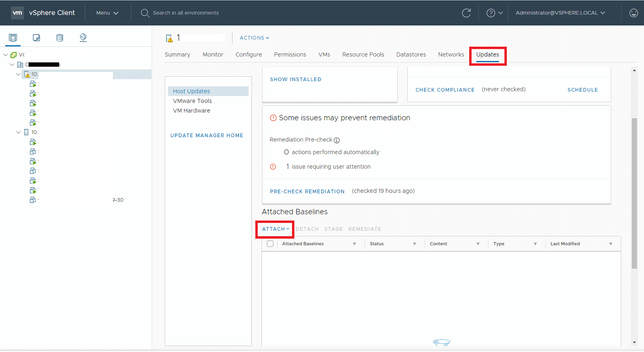
Task: Open the ATTACH dropdown
Action: pyautogui.click(x=275, y=229)
